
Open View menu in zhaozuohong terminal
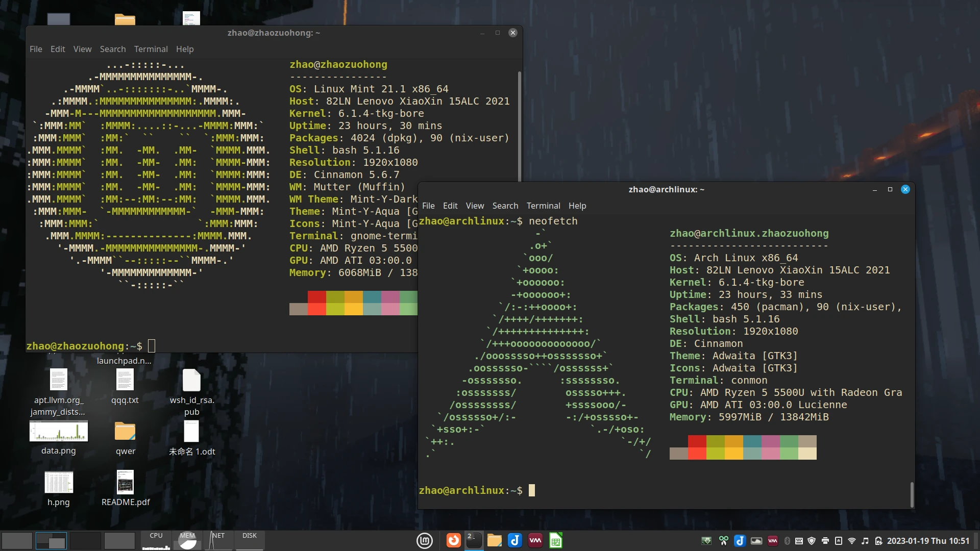coord(82,49)
